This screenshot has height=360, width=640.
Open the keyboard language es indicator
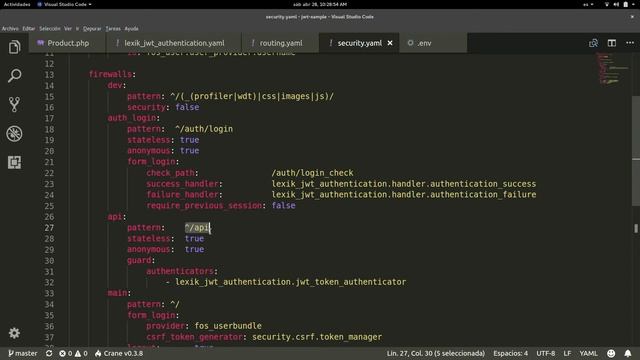pos(588,4)
